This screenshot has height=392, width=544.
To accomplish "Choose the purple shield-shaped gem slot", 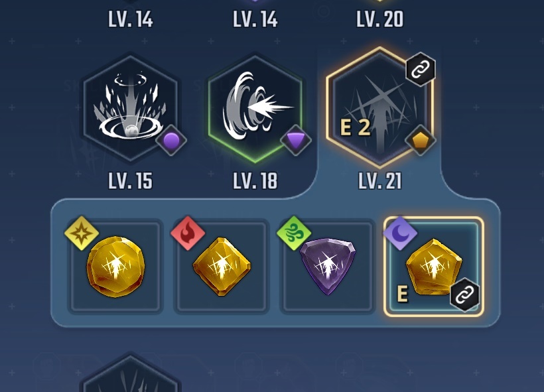I will 328,267.
